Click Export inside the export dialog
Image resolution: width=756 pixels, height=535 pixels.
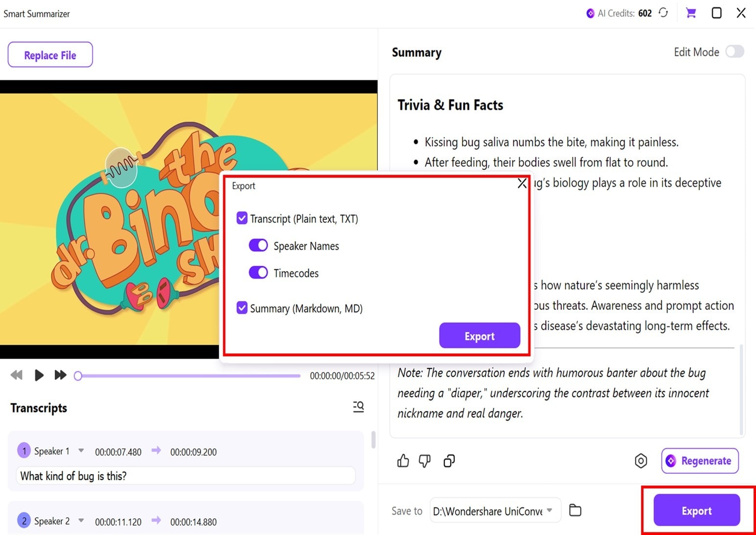coord(479,336)
